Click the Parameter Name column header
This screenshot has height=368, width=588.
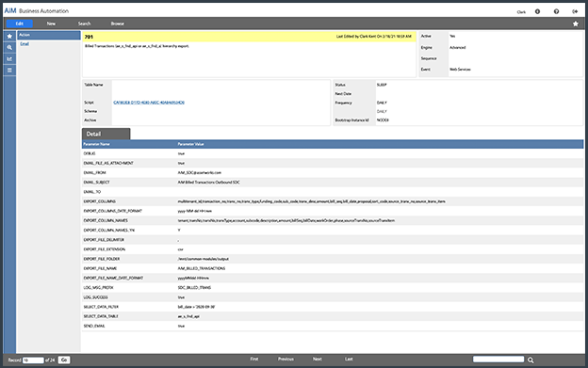96,144
